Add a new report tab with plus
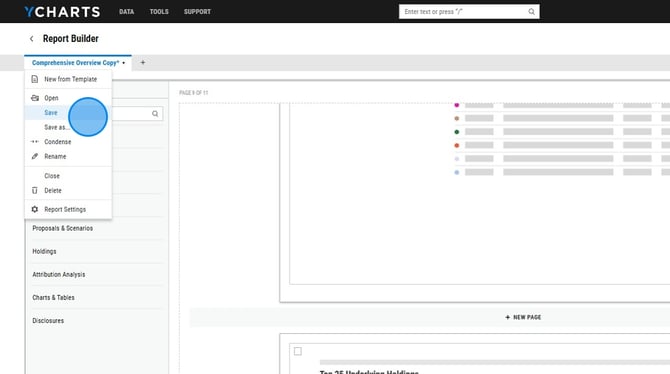This screenshot has width=670, height=374. [x=143, y=62]
